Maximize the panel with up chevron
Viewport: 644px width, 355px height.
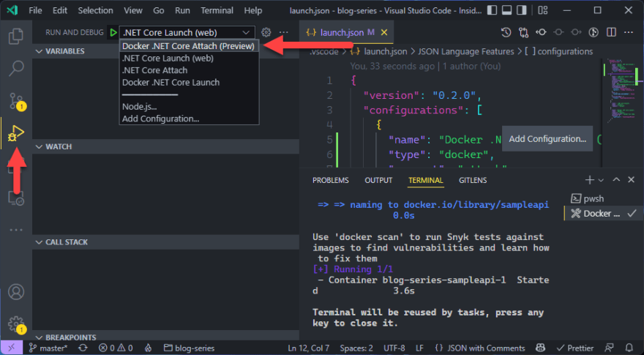coord(616,179)
